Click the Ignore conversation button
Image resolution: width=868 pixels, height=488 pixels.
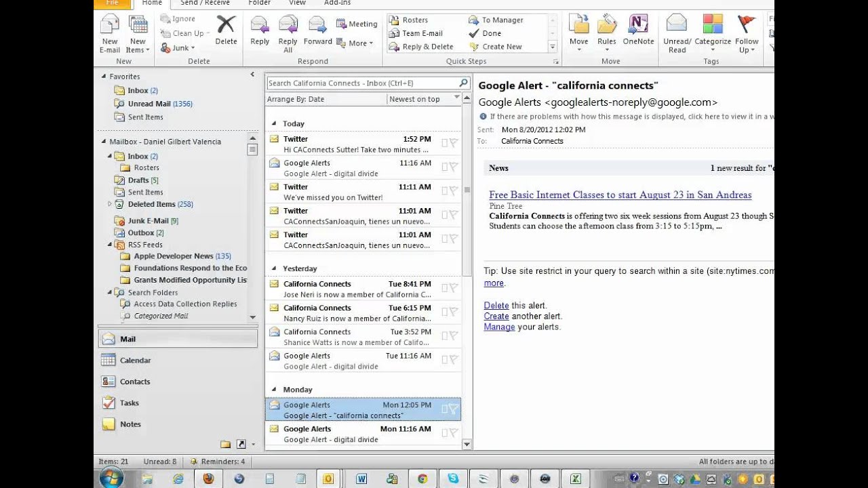(178, 19)
